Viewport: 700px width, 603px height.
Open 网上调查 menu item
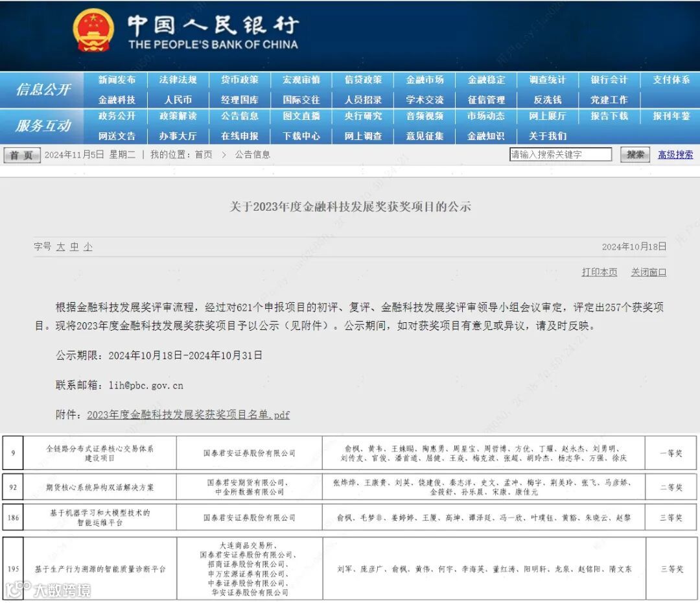point(363,136)
